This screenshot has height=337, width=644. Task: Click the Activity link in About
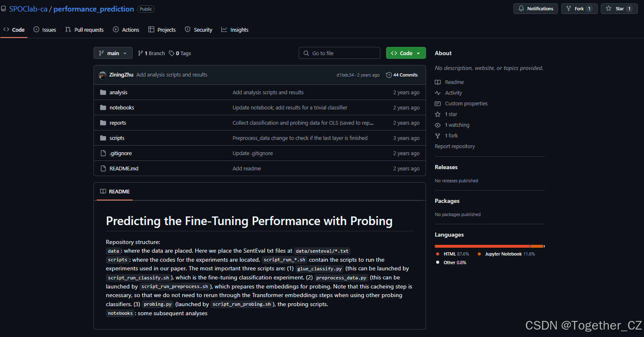pyautogui.click(x=453, y=93)
